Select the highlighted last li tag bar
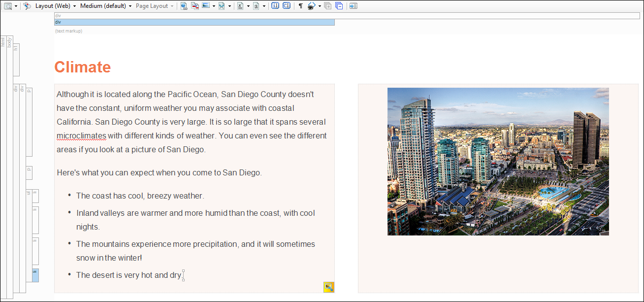Image resolution: width=644 pixels, height=302 pixels. (x=35, y=275)
